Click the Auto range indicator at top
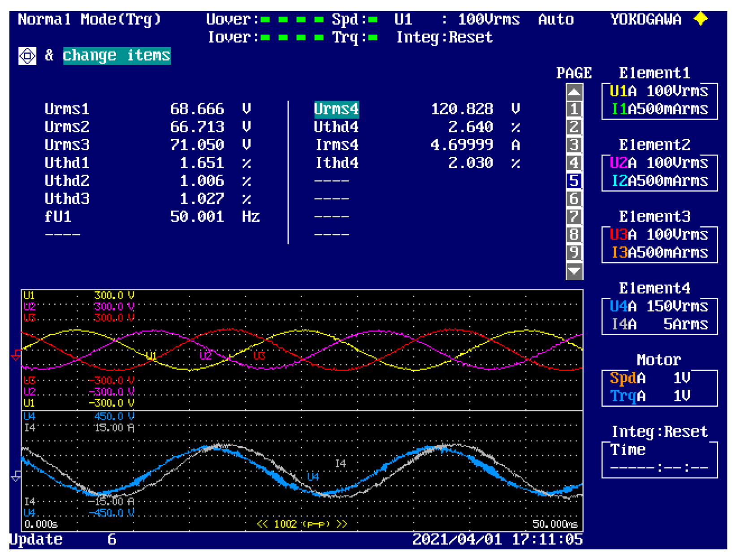736x560 pixels. [x=556, y=20]
